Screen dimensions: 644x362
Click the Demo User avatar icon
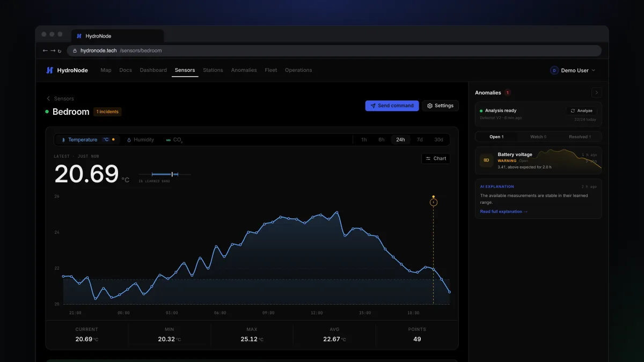point(554,70)
